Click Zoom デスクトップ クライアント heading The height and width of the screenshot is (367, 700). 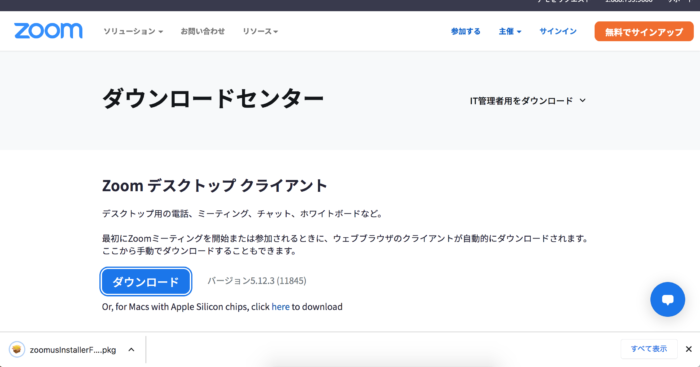(x=215, y=186)
